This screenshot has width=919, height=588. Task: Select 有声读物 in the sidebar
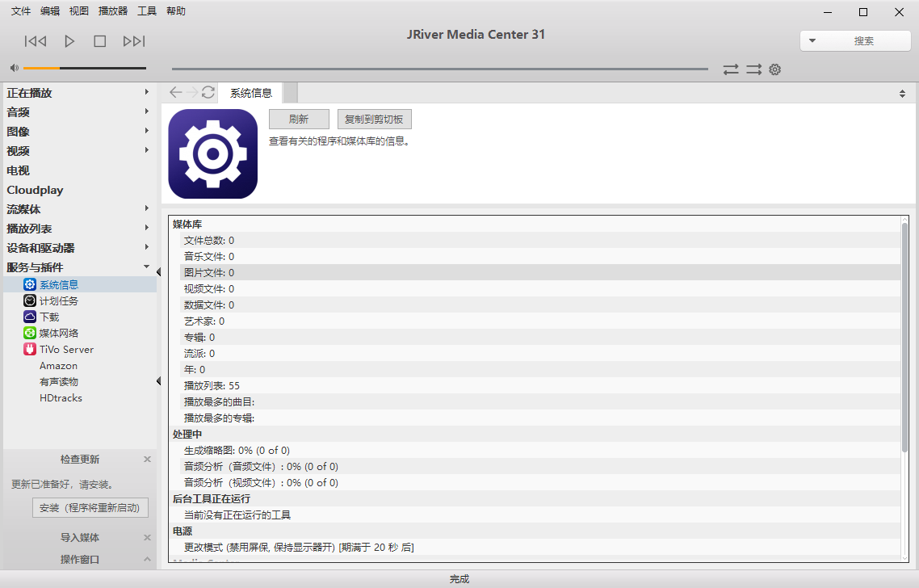pos(59,382)
